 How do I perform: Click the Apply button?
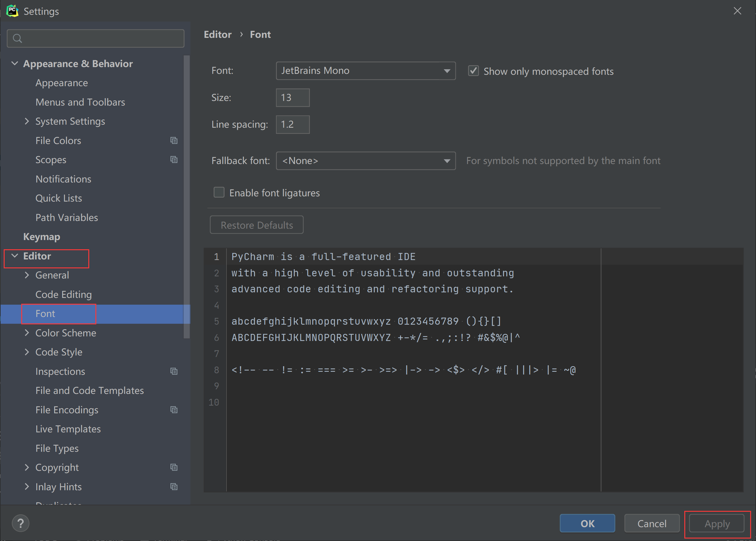717,523
